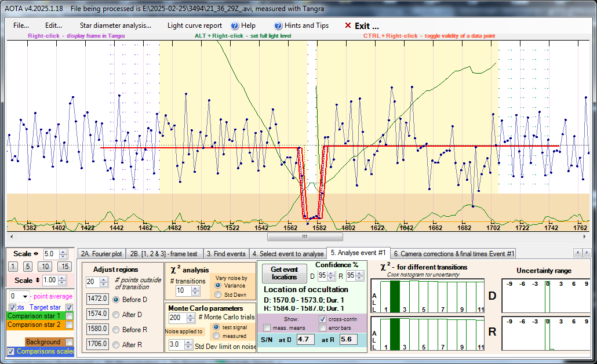Enable the error bars checkbox
The image size is (597, 364).
point(323,328)
